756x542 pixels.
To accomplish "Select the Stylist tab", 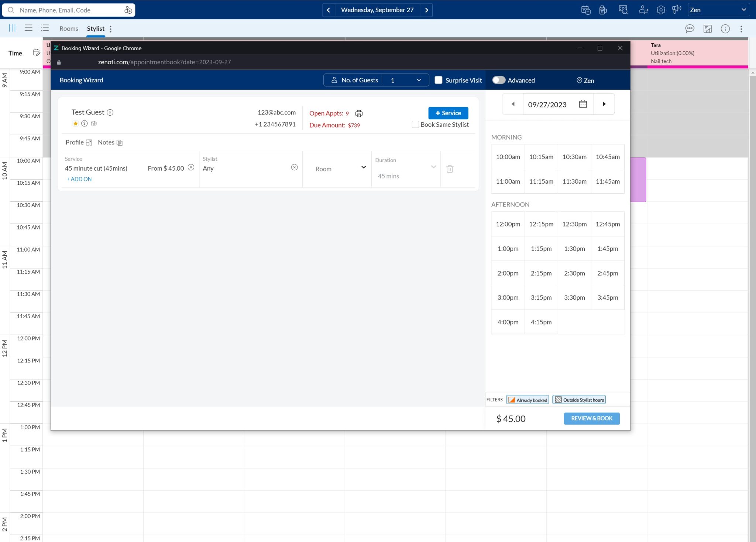I will [x=96, y=28].
